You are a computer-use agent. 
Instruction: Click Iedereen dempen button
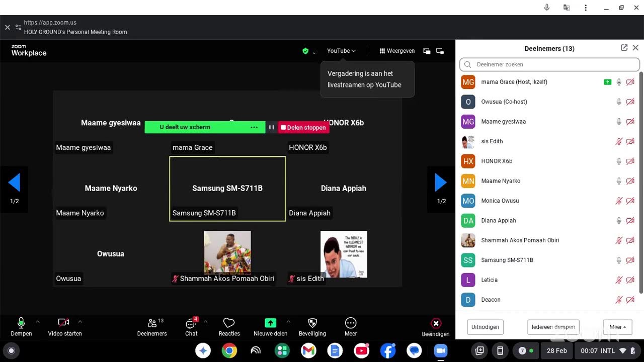[x=553, y=327]
